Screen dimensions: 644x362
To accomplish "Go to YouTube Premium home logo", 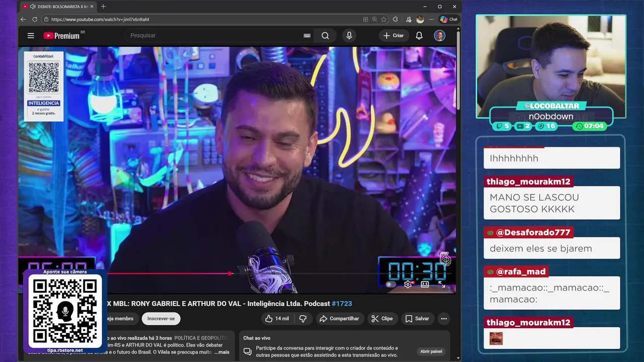I will pyautogui.click(x=61, y=36).
